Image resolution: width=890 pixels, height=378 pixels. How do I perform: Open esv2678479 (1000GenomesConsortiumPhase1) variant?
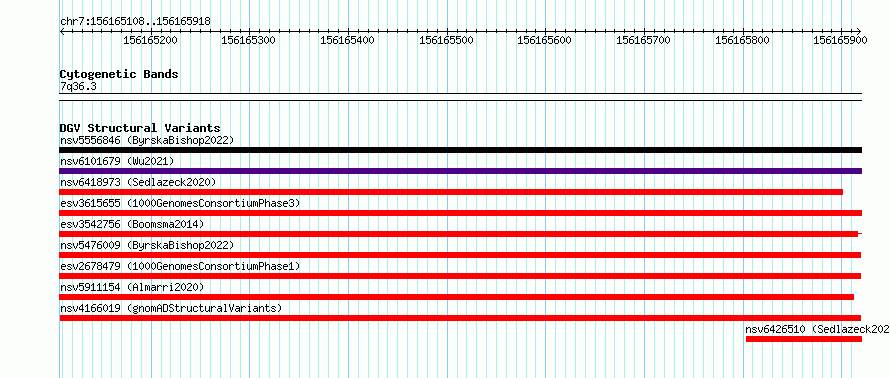point(180,266)
